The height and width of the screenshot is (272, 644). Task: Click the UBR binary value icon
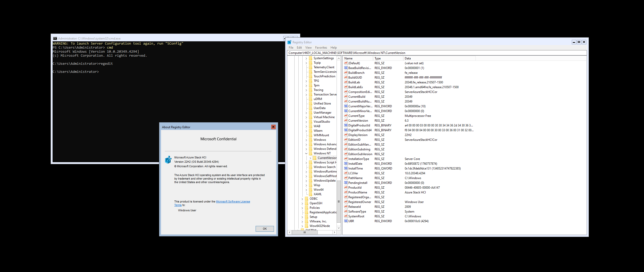tap(346, 221)
